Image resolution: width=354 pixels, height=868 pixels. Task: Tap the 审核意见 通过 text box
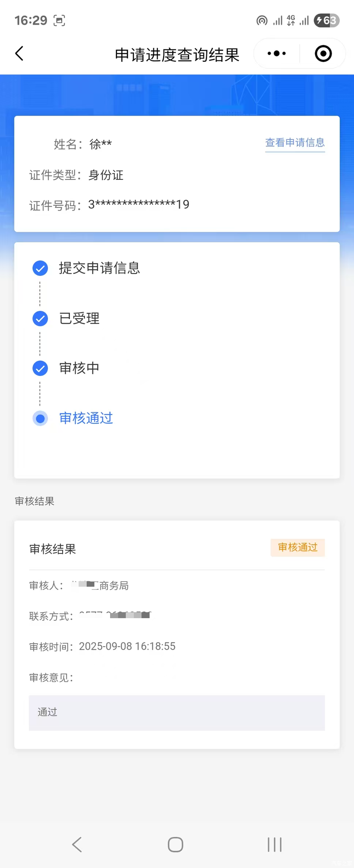coord(177,713)
